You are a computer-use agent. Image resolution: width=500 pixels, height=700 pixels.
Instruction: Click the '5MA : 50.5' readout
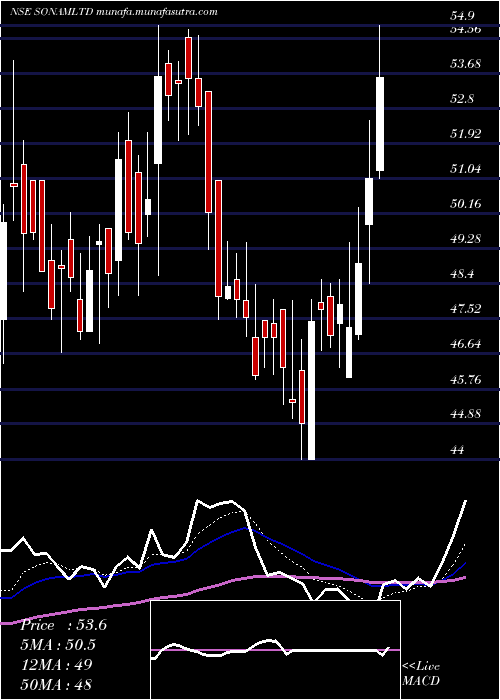point(58,645)
